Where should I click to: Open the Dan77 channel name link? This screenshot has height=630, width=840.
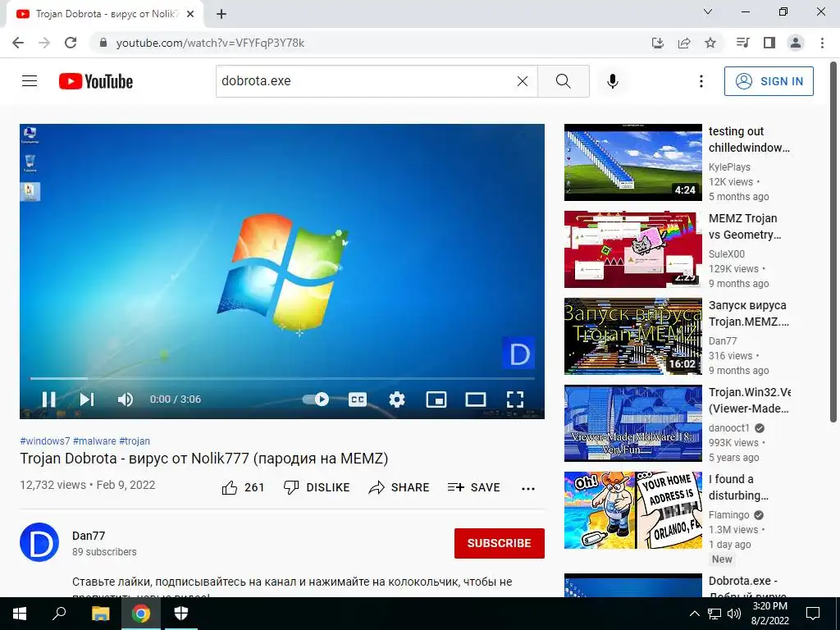point(89,536)
